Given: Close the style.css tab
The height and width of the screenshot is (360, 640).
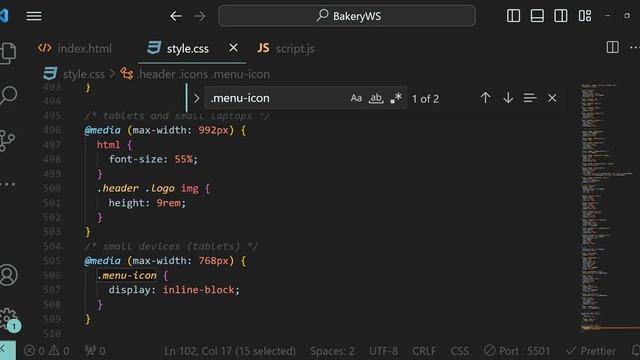Looking at the screenshot, I should [233, 48].
